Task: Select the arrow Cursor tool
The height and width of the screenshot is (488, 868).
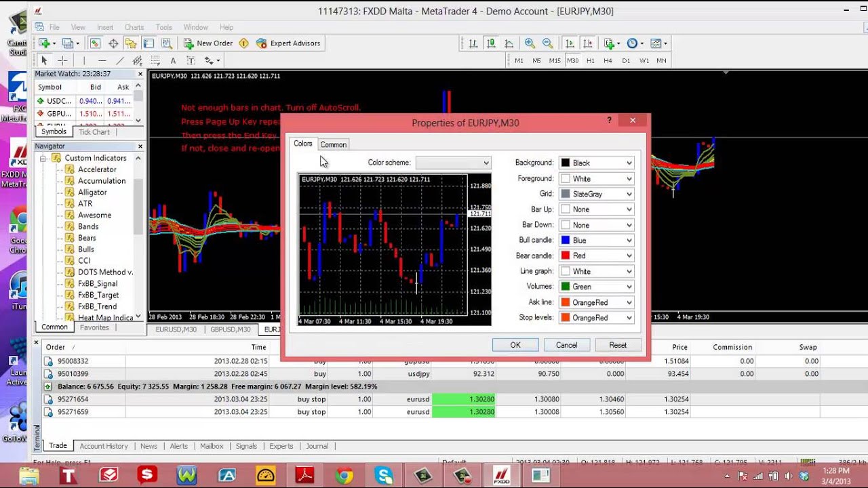Action: point(44,60)
